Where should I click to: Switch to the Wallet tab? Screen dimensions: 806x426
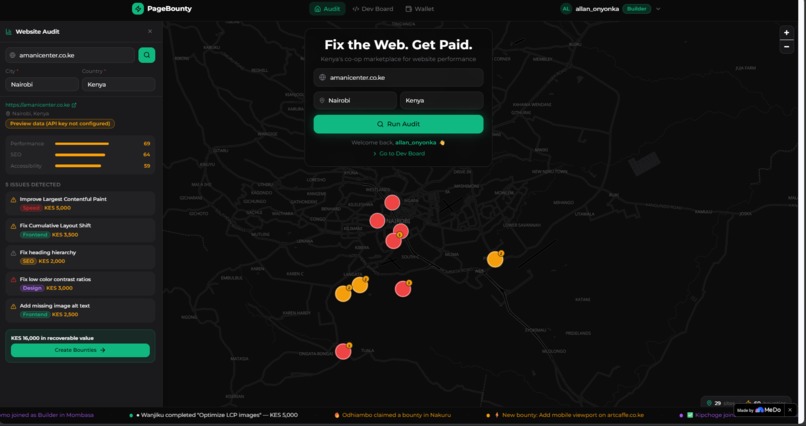(x=419, y=9)
